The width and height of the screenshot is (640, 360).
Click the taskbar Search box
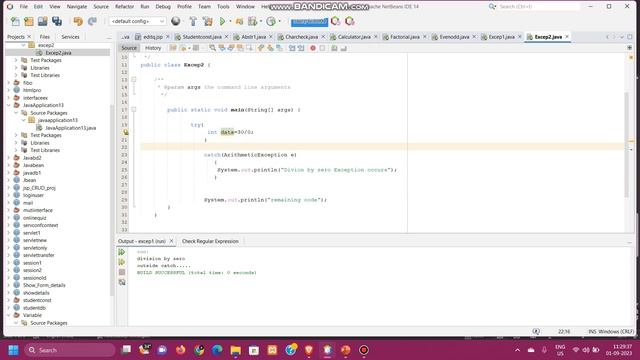[70, 350]
